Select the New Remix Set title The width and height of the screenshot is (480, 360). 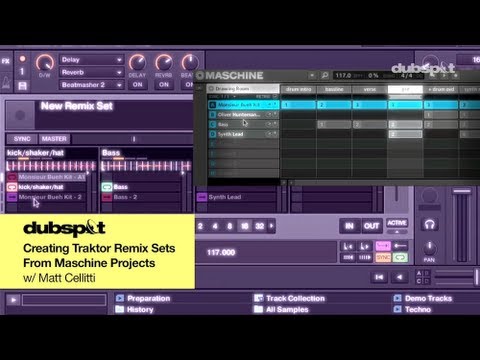click(77, 106)
